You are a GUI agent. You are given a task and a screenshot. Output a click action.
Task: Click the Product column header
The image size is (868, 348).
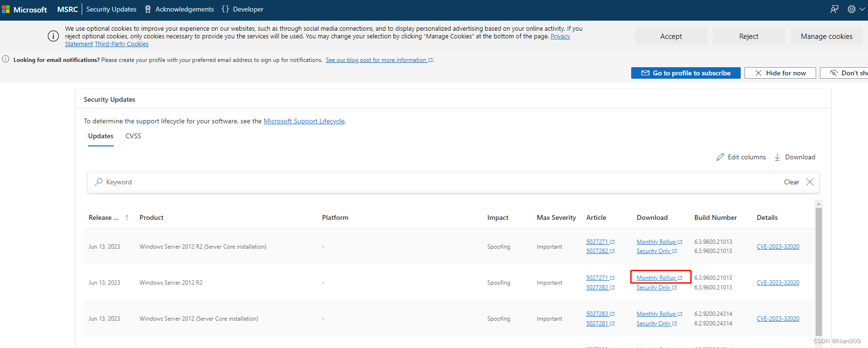coord(151,218)
